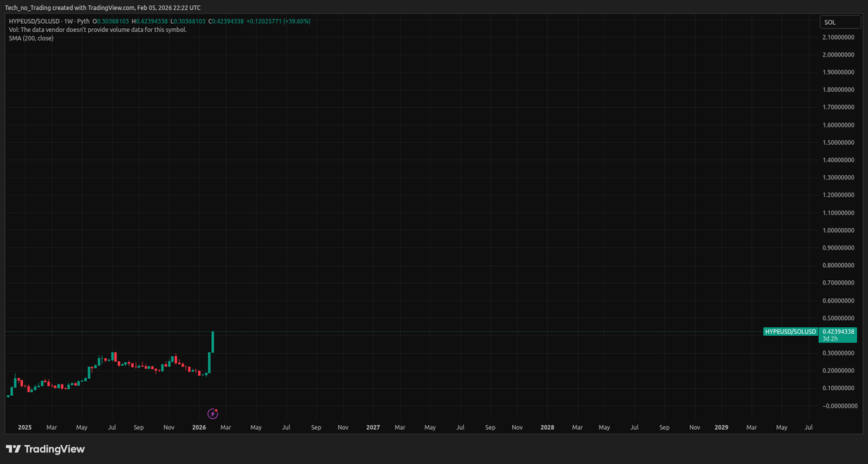Click the 0.50000000 price axis label
The width and height of the screenshot is (868, 464).
840,318
